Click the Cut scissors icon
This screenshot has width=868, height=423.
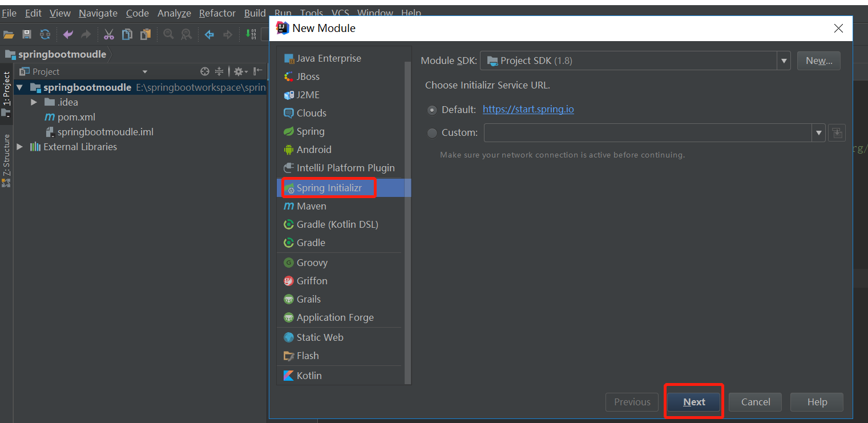(x=108, y=34)
